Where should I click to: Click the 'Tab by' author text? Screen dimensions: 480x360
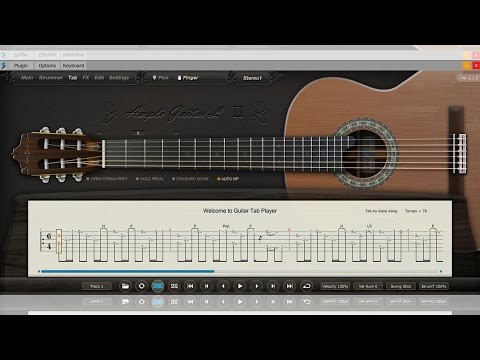[x=381, y=211]
